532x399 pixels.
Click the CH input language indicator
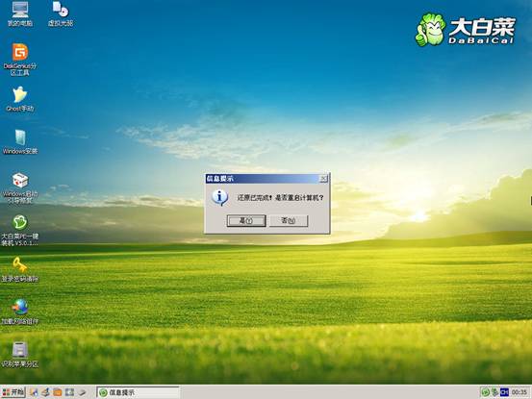504,392
